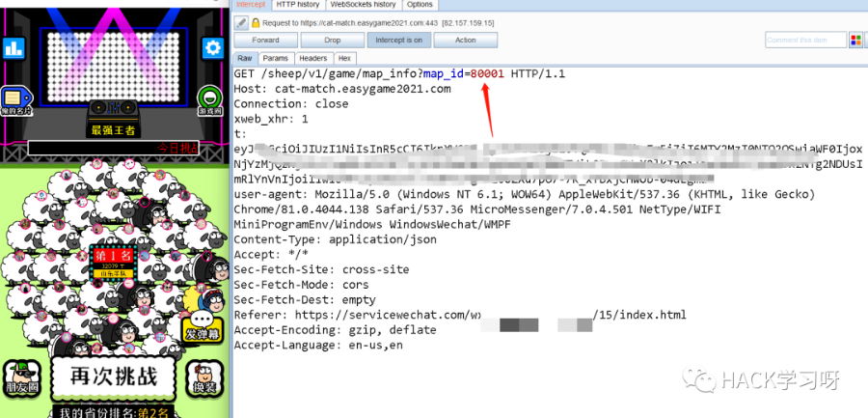Click the lock icon beside request URL

256,23
